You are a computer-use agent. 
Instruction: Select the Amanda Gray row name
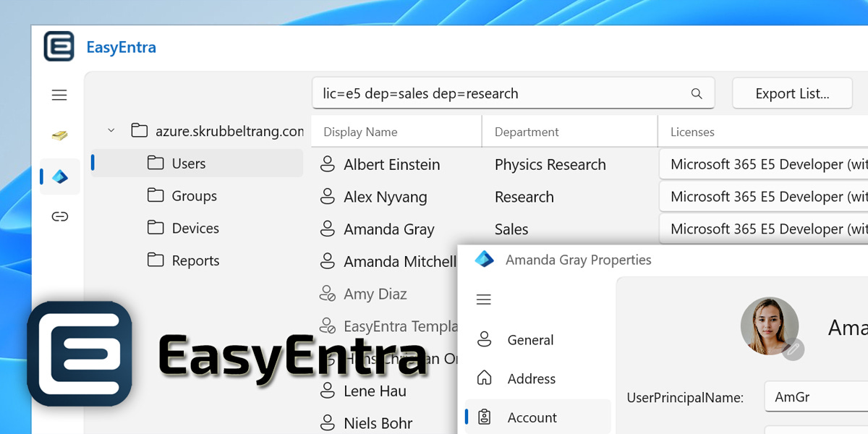point(389,229)
